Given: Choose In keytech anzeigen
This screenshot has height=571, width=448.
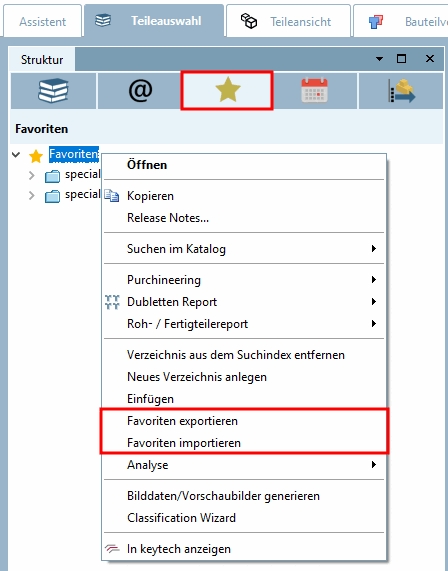Looking at the screenshot, I should [x=244, y=548].
